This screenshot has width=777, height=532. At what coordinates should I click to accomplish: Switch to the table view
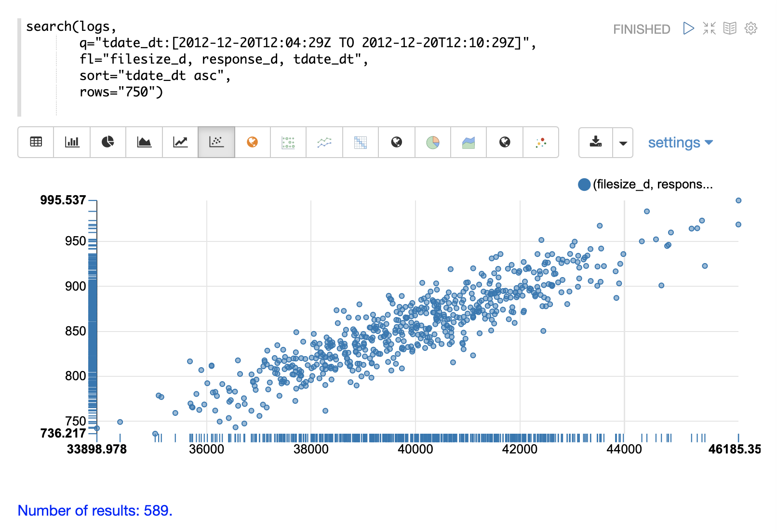pyautogui.click(x=36, y=142)
